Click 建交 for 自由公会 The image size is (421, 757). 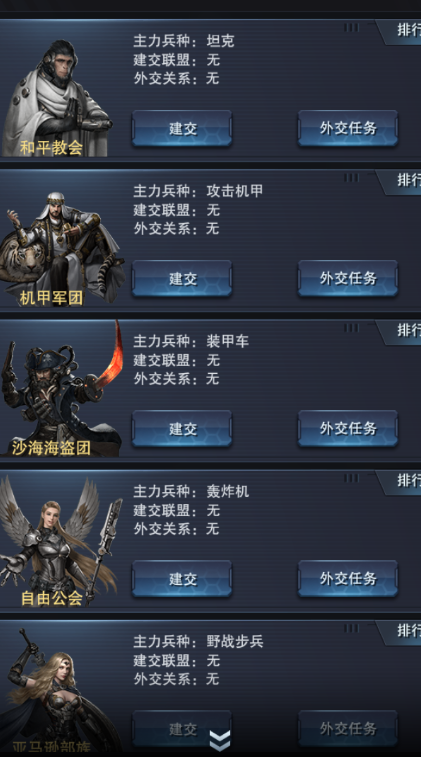point(182,579)
